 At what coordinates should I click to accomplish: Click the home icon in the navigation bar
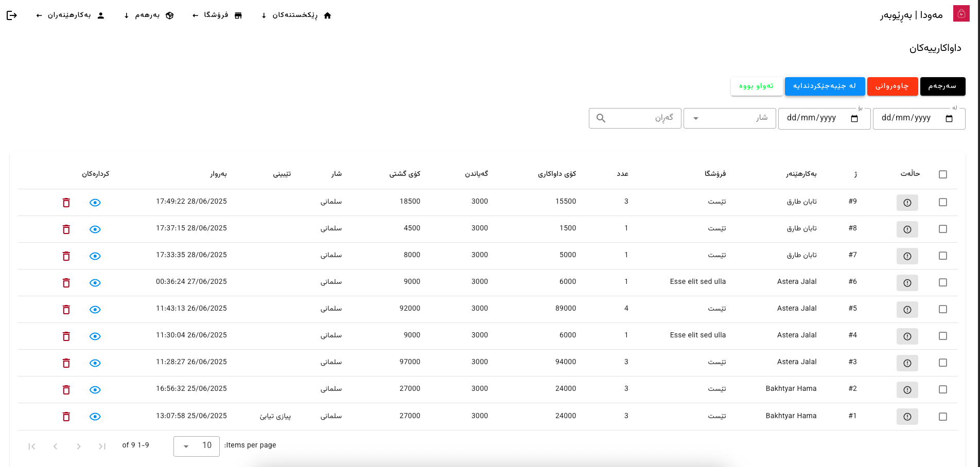tap(328, 15)
